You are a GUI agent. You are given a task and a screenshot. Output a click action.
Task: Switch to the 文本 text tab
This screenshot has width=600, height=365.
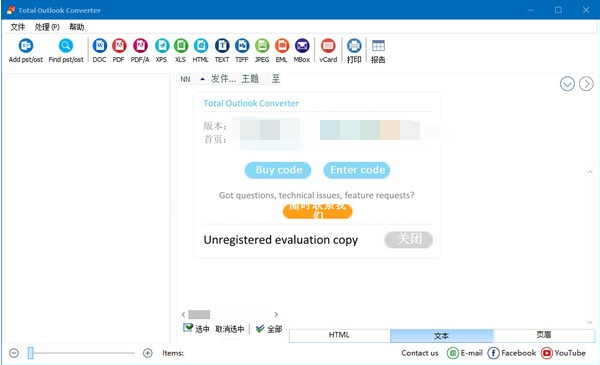[442, 336]
